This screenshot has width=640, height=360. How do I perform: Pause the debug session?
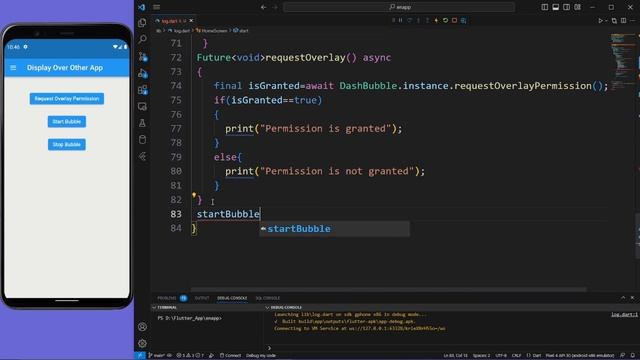pyautogui.click(x=401, y=20)
